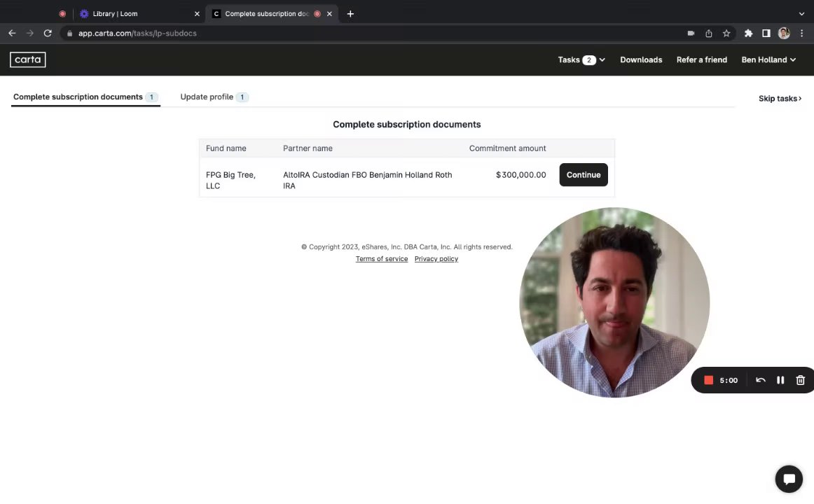
Task: Restart the Loom recording with the undo arrow
Action: pos(761,380)
